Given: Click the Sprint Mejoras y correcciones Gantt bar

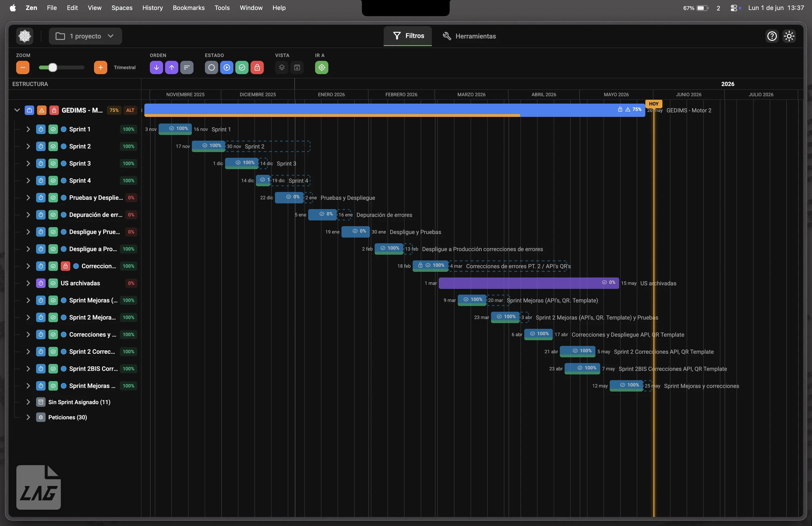Looking at the screenshot, I should pyautogui.click(x=626, y=386).
